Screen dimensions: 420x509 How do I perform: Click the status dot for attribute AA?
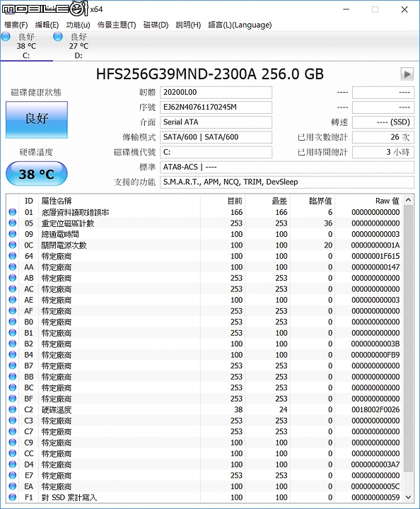13,267
